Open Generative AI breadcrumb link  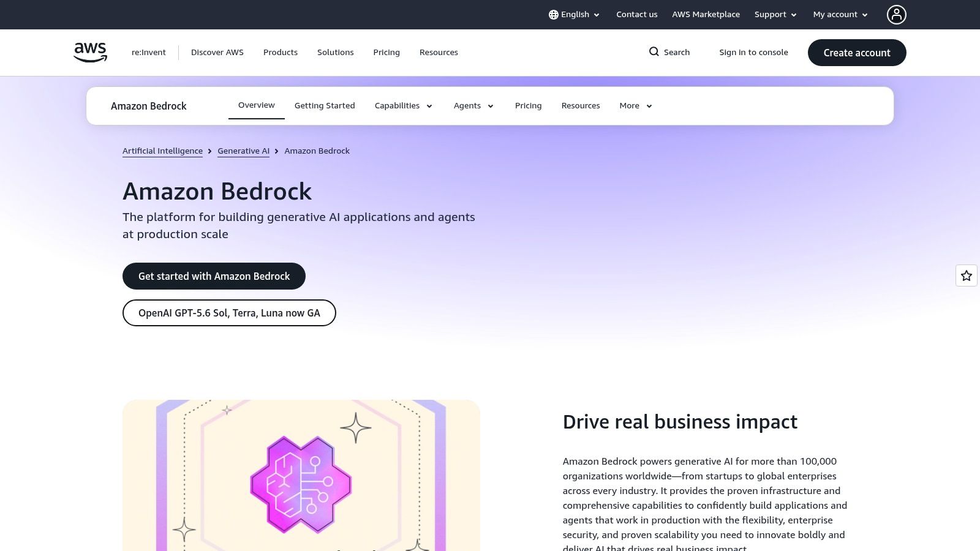(243, 151)
